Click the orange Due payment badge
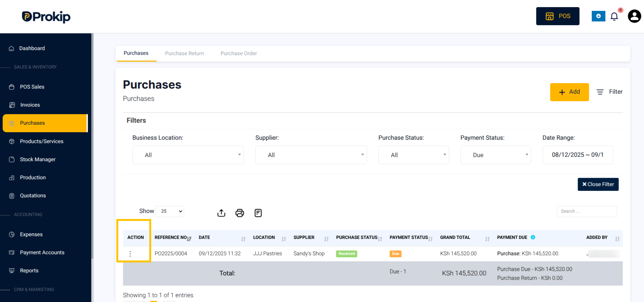The width and height of the screenshot is (644, 302). click(x=395, y=254)
